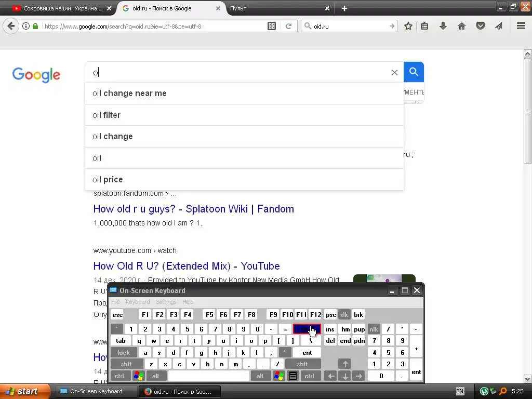Screen dimensions: 532x399
Task: Click the esc key on On-Screen Keyboard
Action: pyautogui.click(x=117, y=314)
